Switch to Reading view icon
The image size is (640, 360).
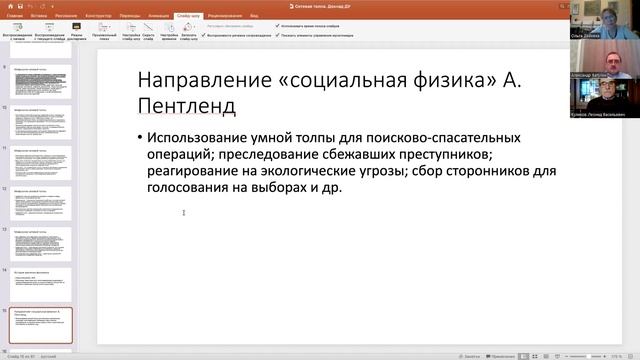point(546,356)
